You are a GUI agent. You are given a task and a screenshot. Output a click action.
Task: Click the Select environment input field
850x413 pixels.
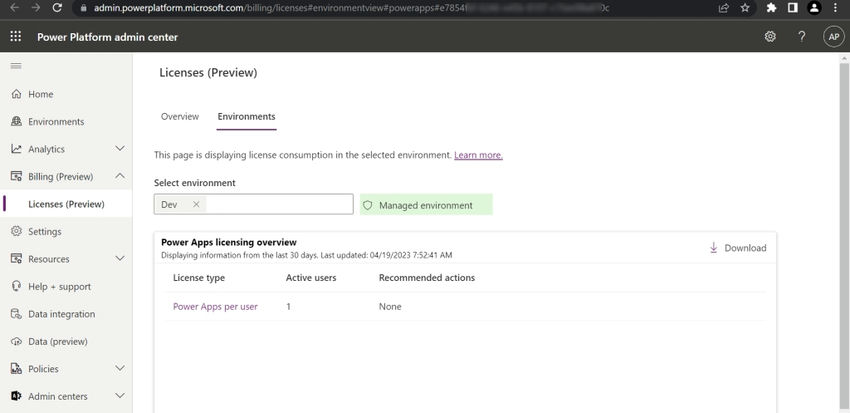click(x=276, y=204)
